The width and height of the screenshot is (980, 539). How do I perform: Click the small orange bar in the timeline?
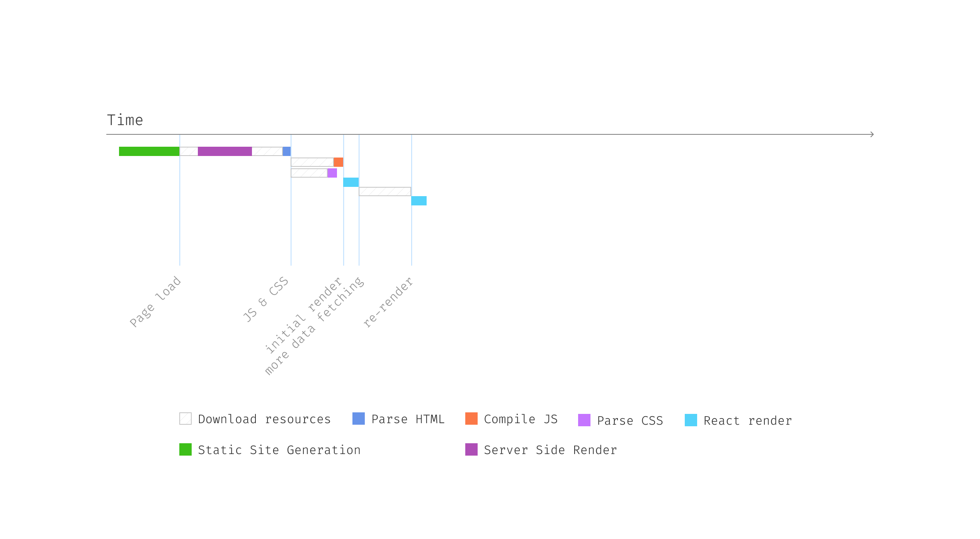pyautogui.click(x=339, y=162)
